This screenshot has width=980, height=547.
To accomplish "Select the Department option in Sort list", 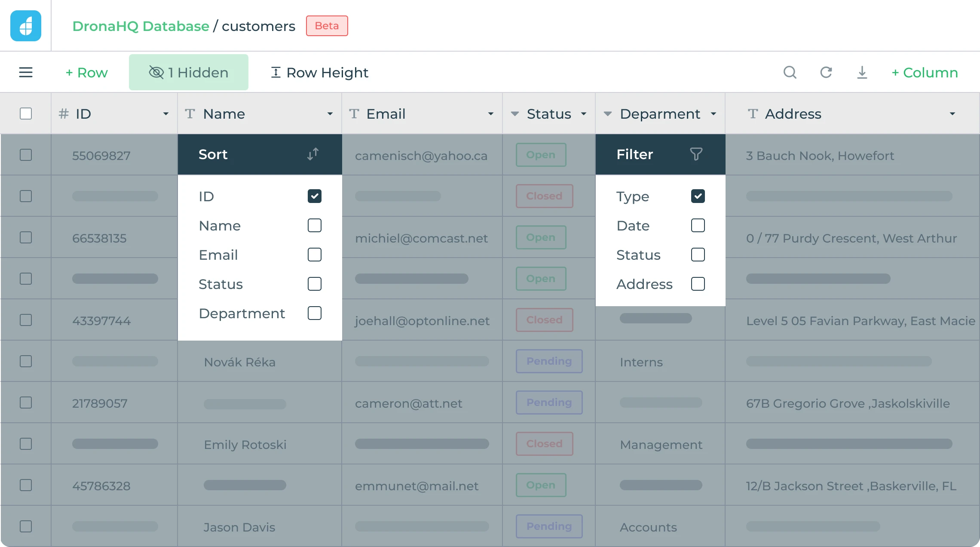I will tap(242, 313).
